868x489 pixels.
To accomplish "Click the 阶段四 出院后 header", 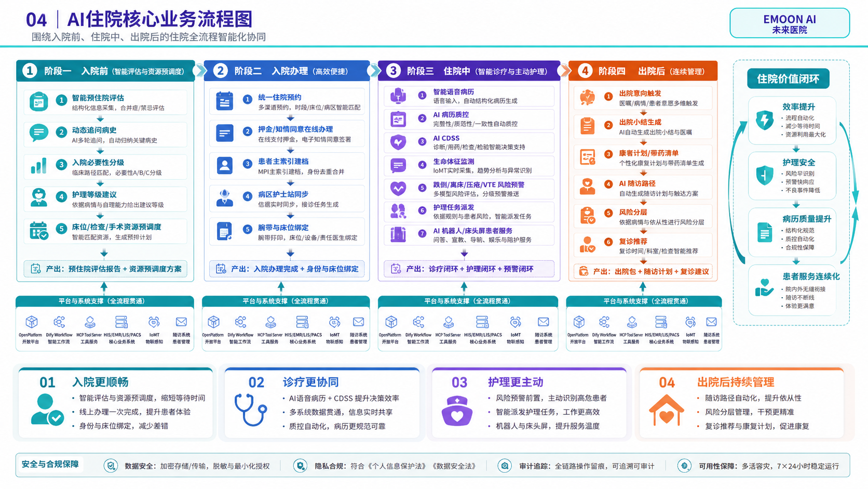I will (643, 71).
